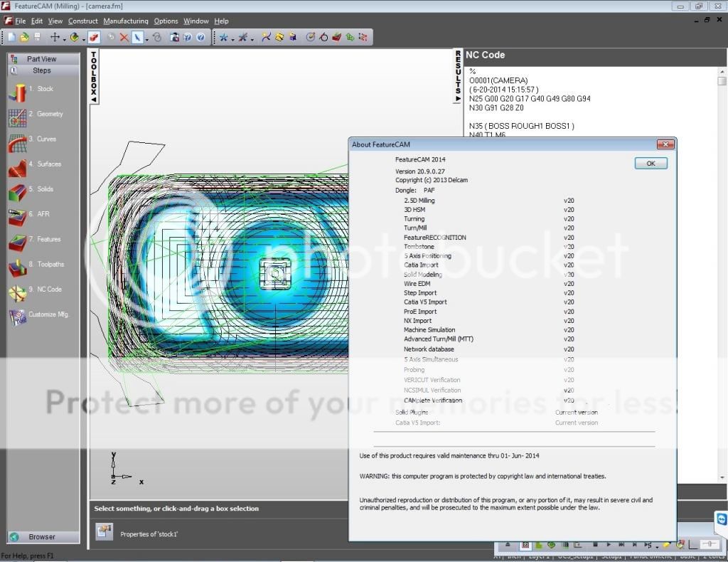Click the FeatureCAM logo icon left of File
Image resolution: width=728 pixels, height=562 pixels.
click(7, 21)
